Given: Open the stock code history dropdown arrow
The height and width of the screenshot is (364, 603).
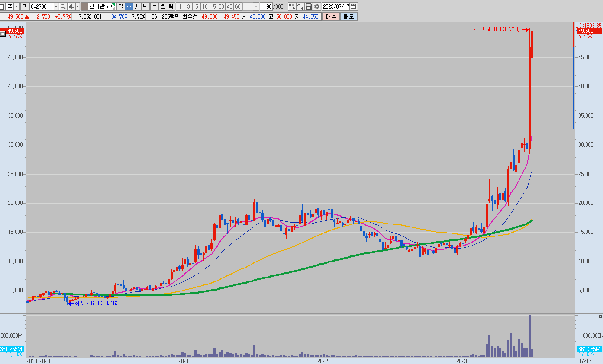Looking at the screenshot, I should (x=56, y=6).
